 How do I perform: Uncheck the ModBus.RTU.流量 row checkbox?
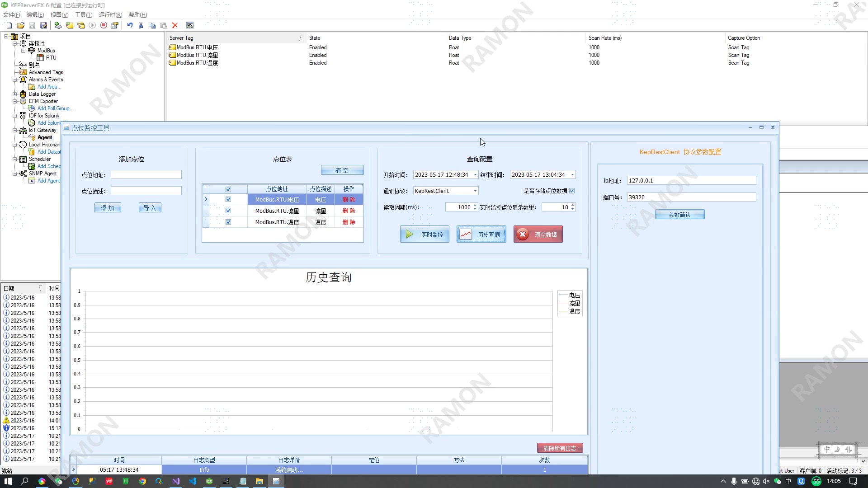228,211
